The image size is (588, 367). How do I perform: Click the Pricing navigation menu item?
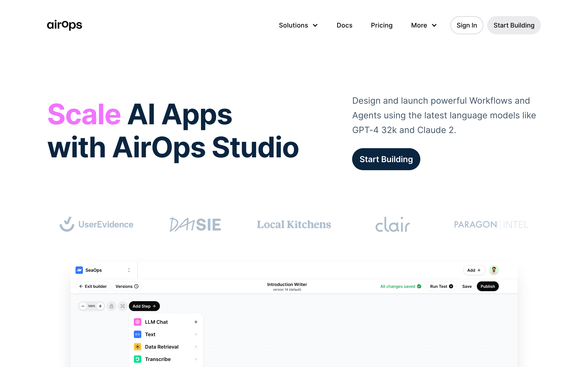(382, 25)
